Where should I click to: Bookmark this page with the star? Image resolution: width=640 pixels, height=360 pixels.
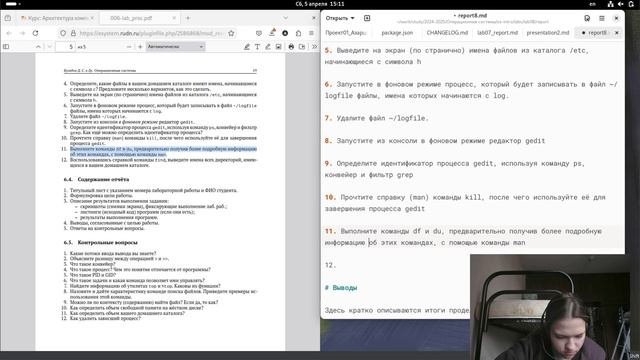coord(231,33)
